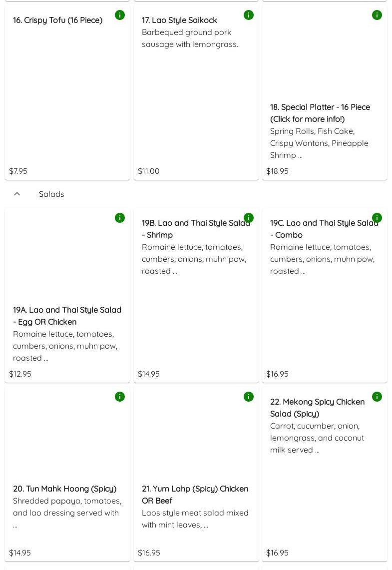The height and width of the screenshot is (570, 392).
Task: Click info icon on 19B Shrimp salad
Action: (x=248, y=218)
